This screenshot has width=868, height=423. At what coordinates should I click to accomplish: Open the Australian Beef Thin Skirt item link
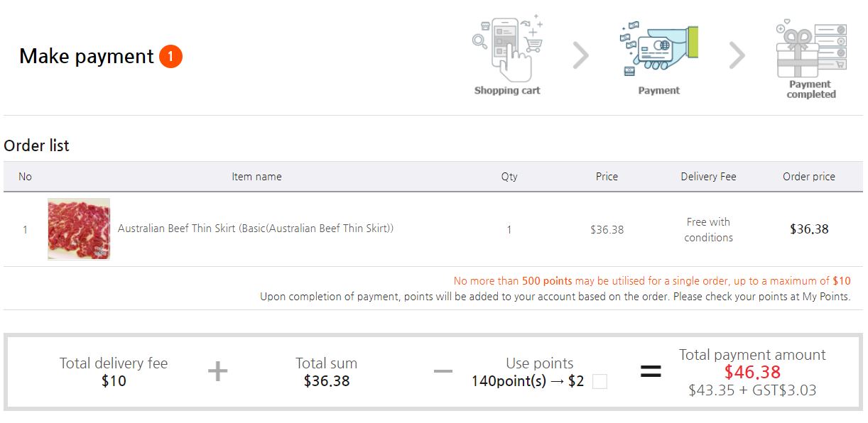256,229
